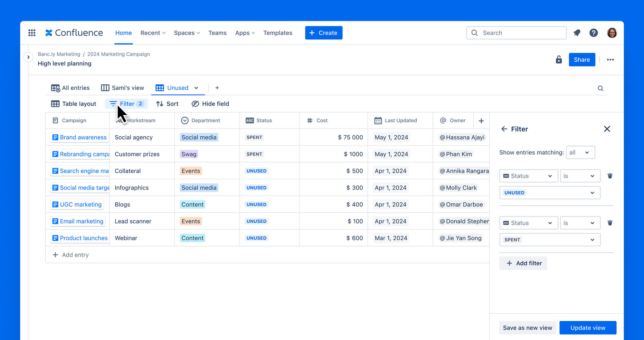Switch to the All entries tab
Viewport: 644px width, 340px height.
click(70, 88)
